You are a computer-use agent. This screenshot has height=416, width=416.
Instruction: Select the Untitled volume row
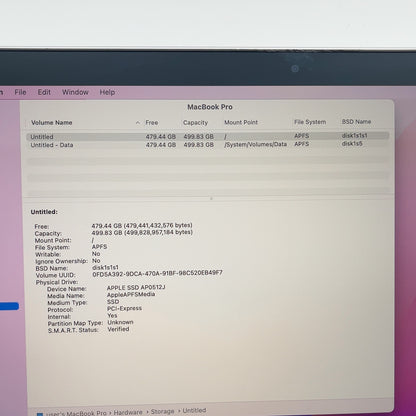point(208,136)
